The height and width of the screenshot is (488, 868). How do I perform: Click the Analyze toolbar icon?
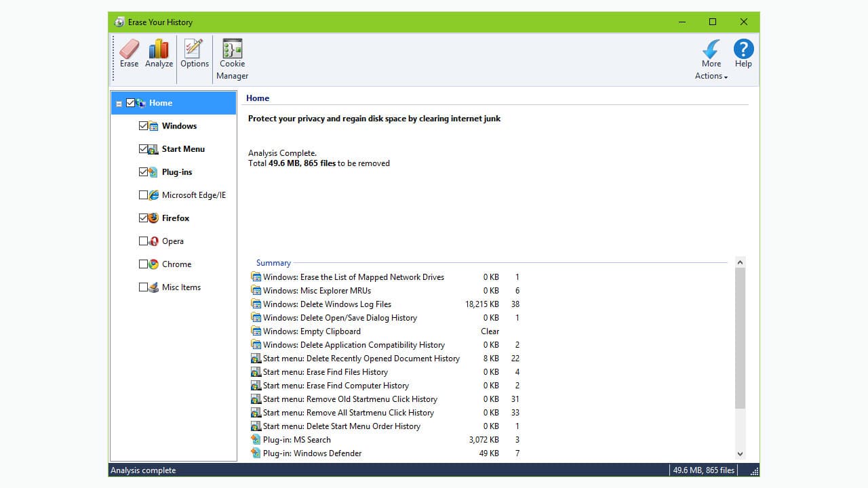click(159, 53)
